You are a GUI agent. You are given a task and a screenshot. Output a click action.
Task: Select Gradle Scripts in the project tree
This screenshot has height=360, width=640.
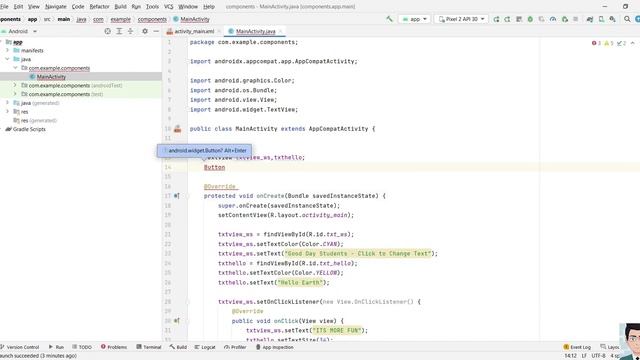coord(29,129)
